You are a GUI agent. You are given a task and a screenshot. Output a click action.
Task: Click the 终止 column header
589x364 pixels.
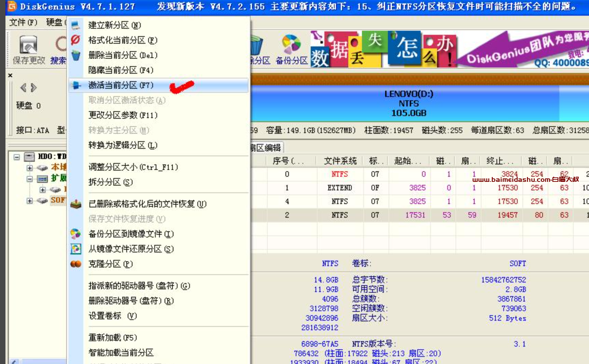[500, 161]
